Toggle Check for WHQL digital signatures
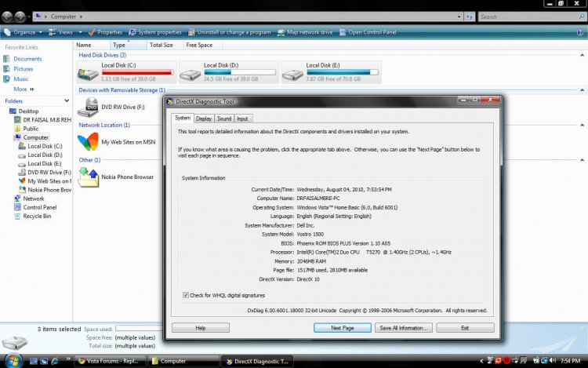The width and height of the screenshot is (588, 368). click(x=186, y=295)
